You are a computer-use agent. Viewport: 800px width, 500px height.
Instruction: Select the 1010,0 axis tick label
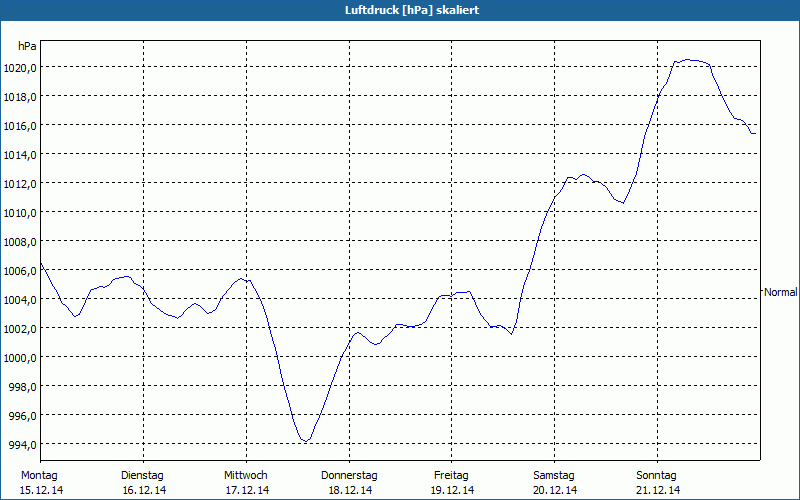[x=20, y=213]
